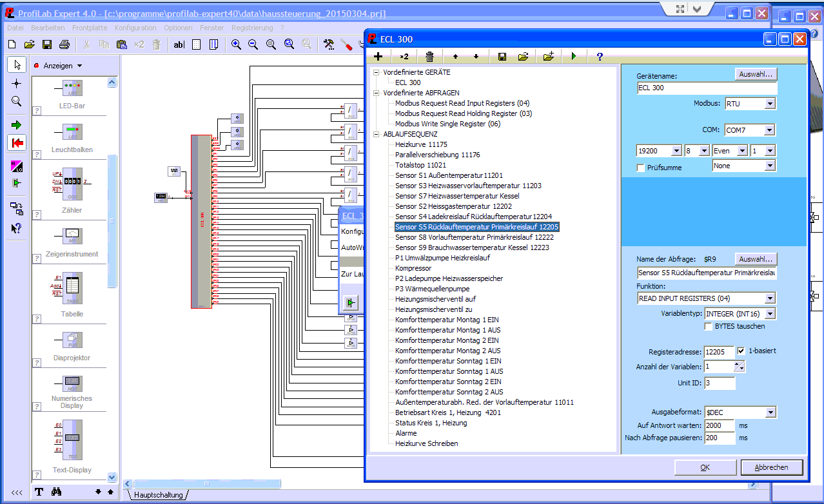The width and height of the screenshot is (824, 504).
Task: Select the crosshair wiring tool
Action: 17,83
